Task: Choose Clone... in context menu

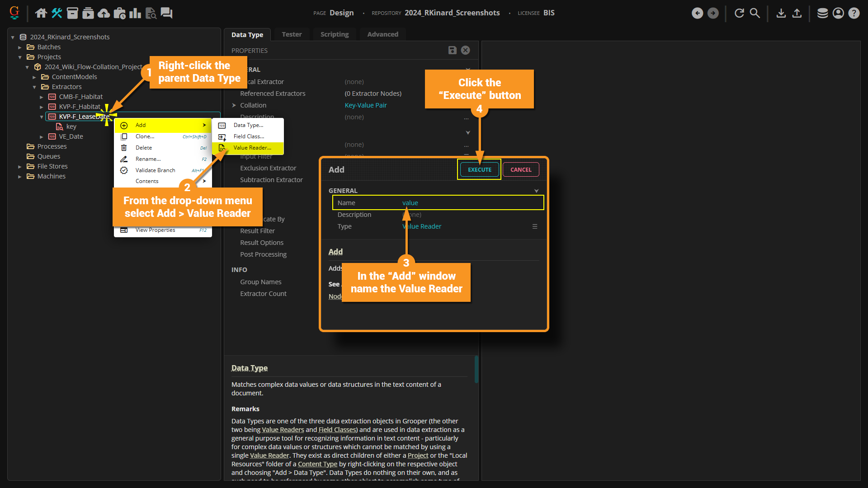Action: (145, 136)
